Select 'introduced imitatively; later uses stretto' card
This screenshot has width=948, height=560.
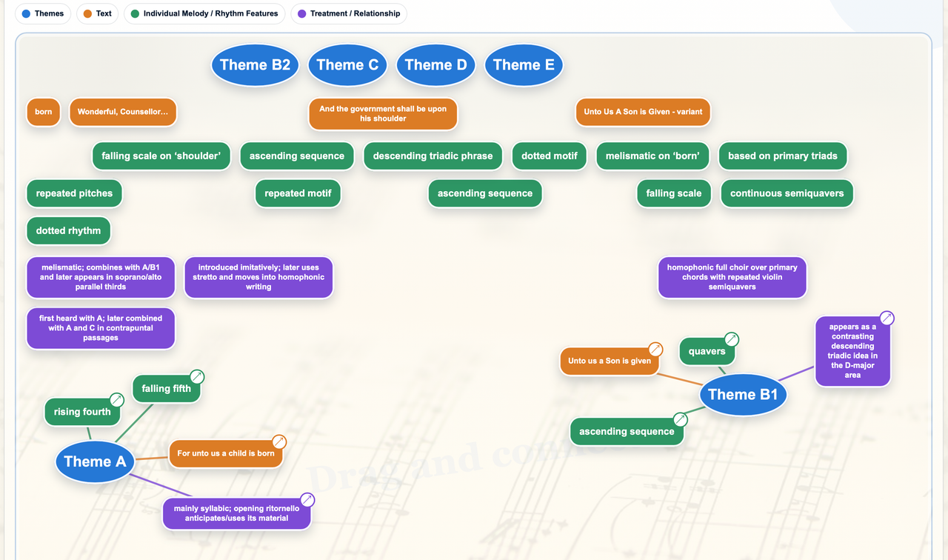coord(258,277)
